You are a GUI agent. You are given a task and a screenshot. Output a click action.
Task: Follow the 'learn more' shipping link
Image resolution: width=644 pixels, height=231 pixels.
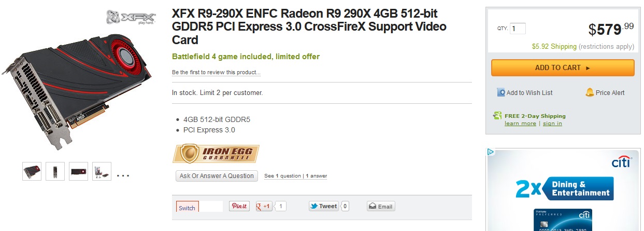[x=520, y=124]
